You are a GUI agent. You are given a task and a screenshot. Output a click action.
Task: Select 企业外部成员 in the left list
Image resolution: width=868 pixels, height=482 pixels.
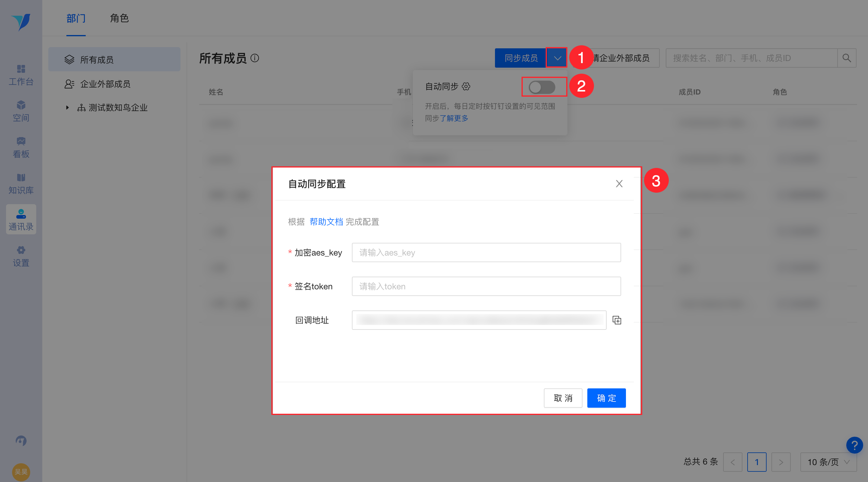click(105, 84)
